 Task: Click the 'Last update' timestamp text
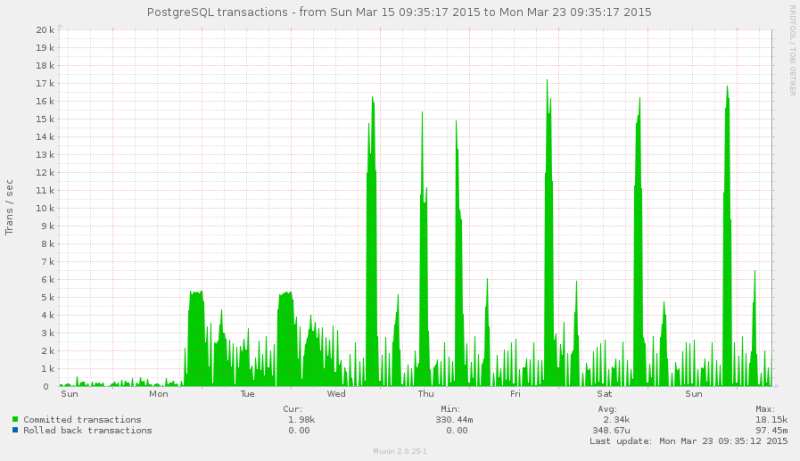(x=688, y=441)
